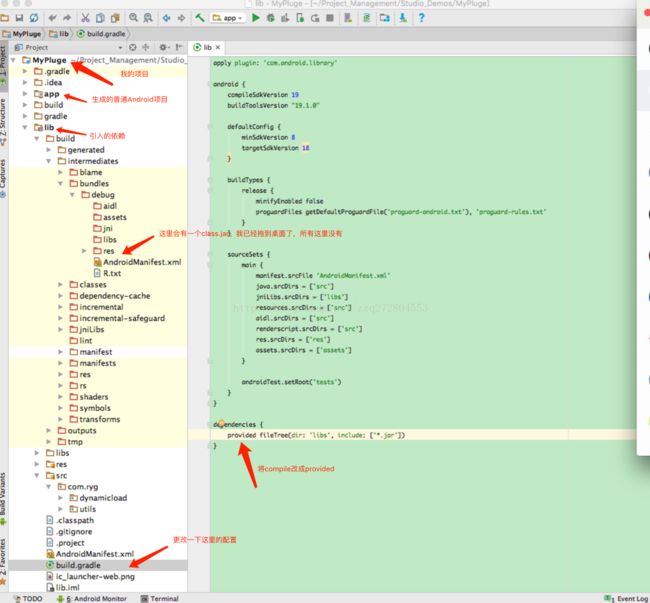Open SDK Manager download icon
Image resolution: width=650 pixels, height=603 pixels.
click(x=403, y=18)
